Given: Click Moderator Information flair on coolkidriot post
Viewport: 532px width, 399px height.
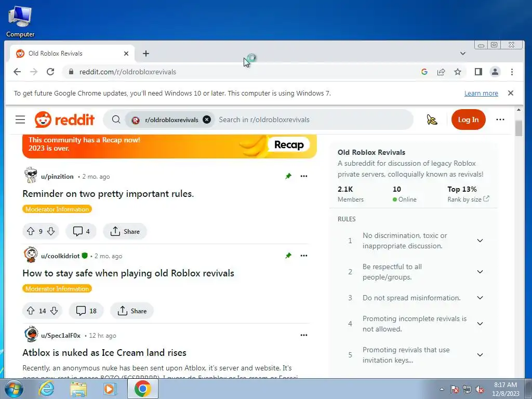Looking at the screenshot, I should [57, 289].
